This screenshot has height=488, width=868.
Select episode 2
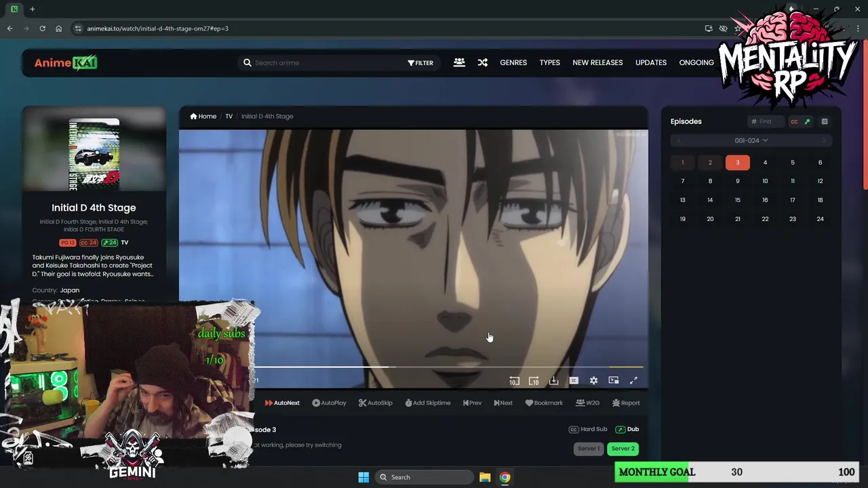710,163
